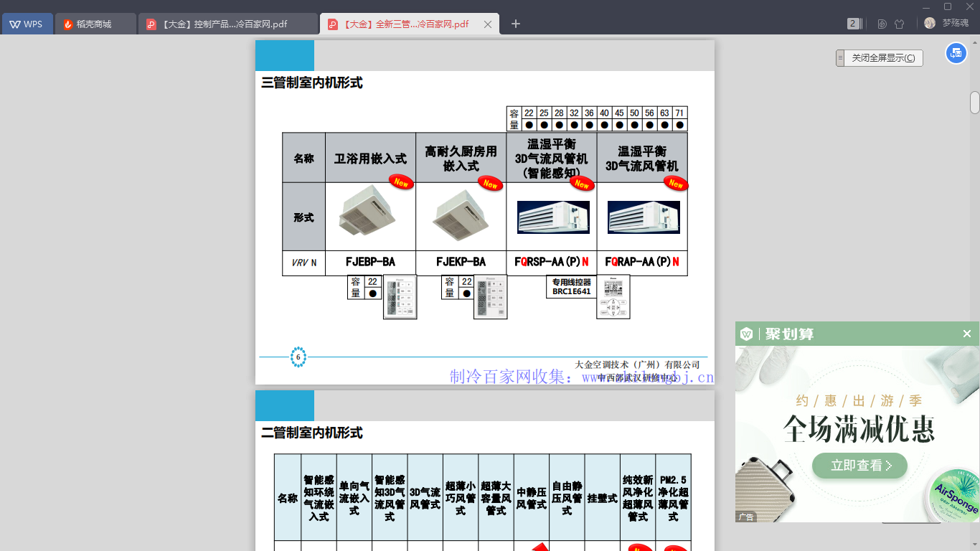Screen dimensions: 980x551
Task: Click the blue floating convert-document icon
Action: coord(956,53)
